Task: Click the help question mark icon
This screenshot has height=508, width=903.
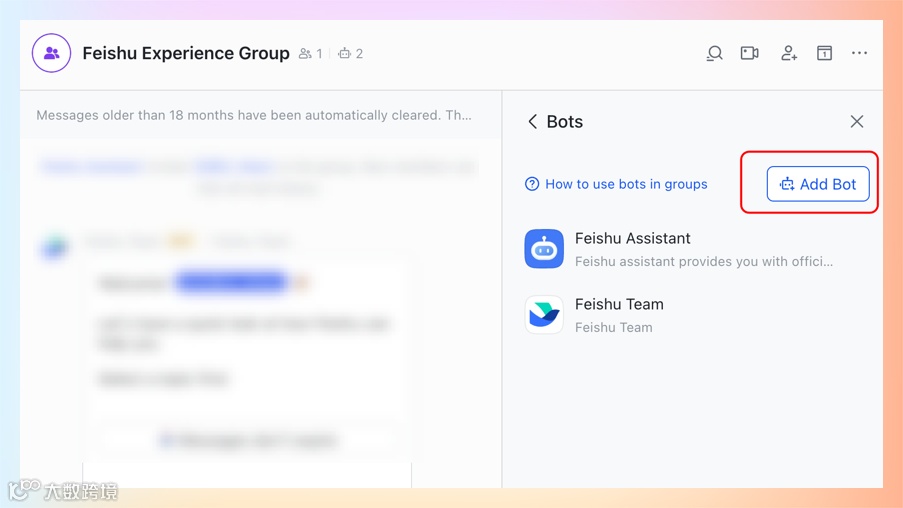Action: point(532,184)
